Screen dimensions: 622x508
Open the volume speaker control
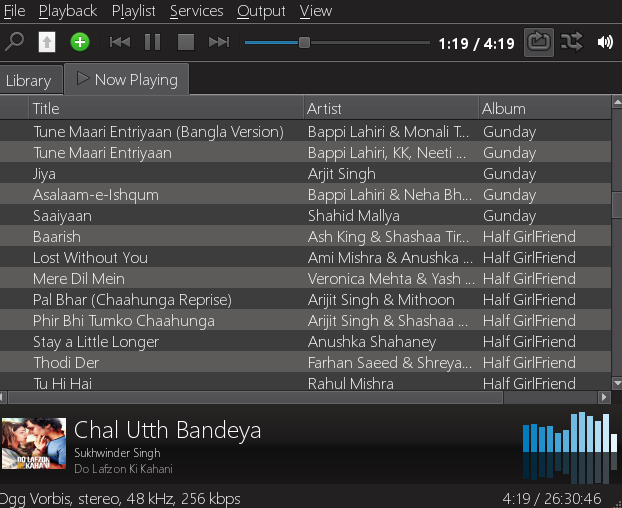pyautogui.click(x=605, y=42)
